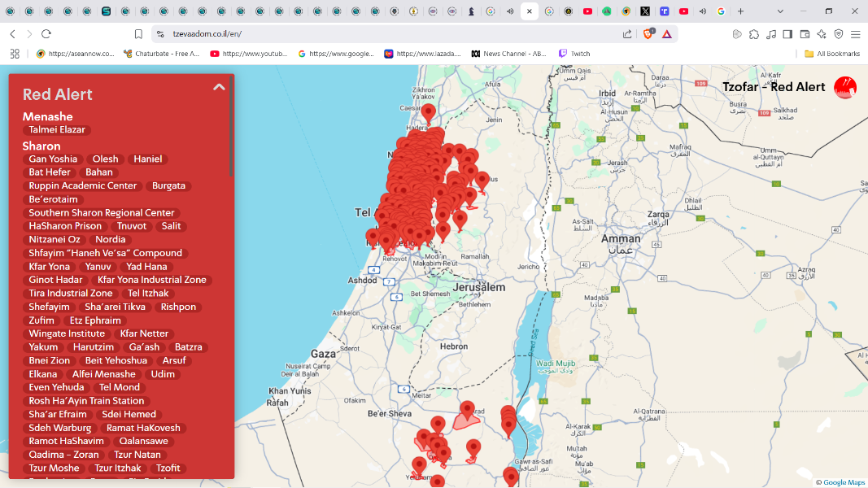The width and height of the screenshot is (868, 488).
Task: Select the Tzur Natan alert tag
Action: [x=137, y=455]
